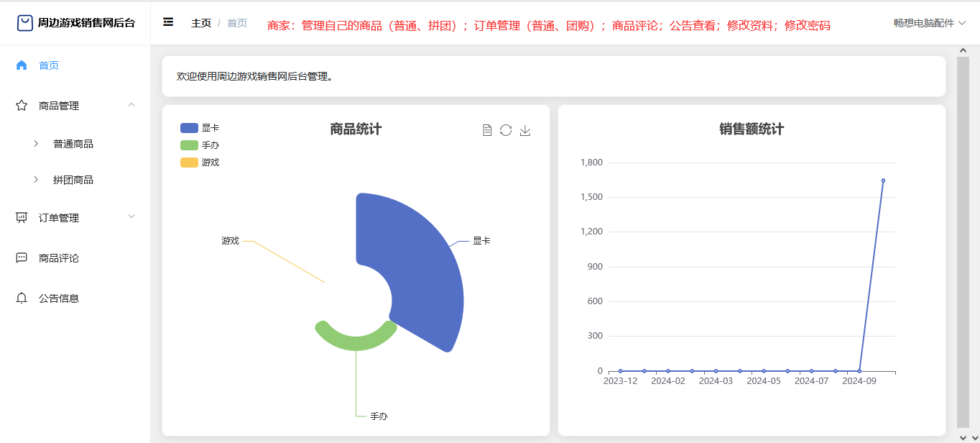This screenshot has height=443, width=980.
Task: Click the chart restore refresh icon
Action: 506,130
